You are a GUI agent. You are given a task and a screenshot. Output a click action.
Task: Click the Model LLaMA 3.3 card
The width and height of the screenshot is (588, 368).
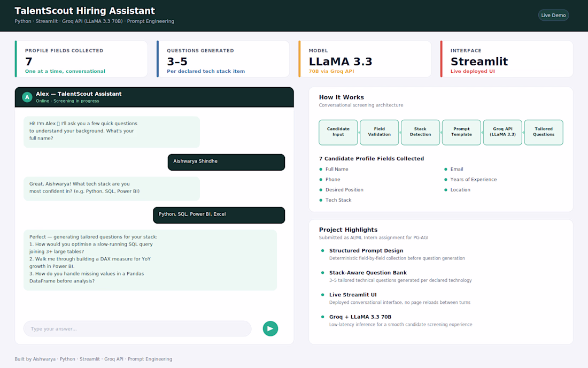(365, 59)
